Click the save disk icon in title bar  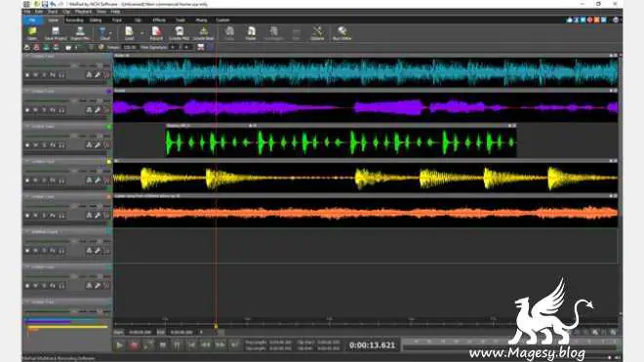click(x=45, y=4)
